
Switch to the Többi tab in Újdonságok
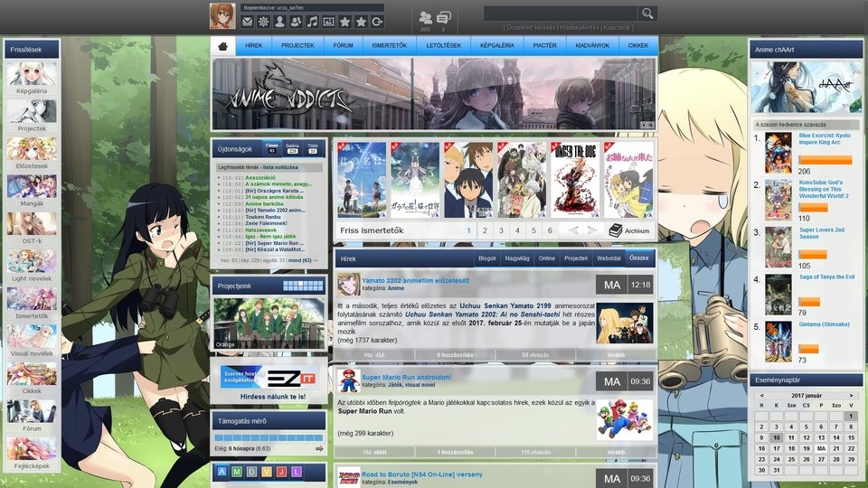313,147
